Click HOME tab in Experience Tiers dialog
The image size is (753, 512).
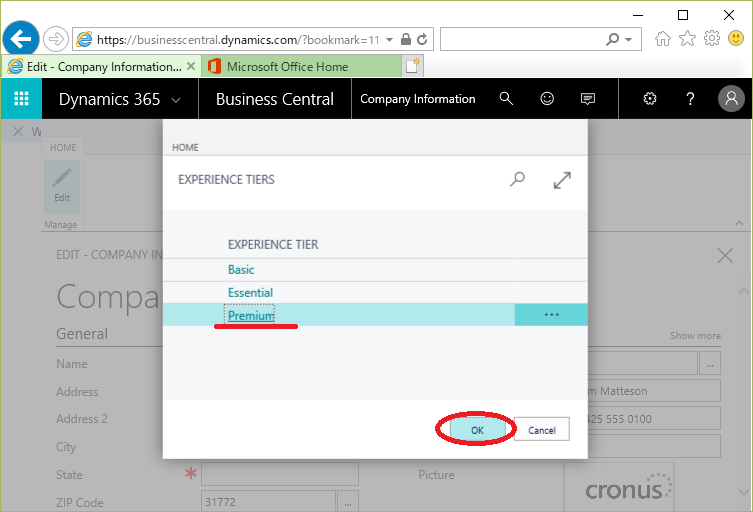(x=185, y=147)
